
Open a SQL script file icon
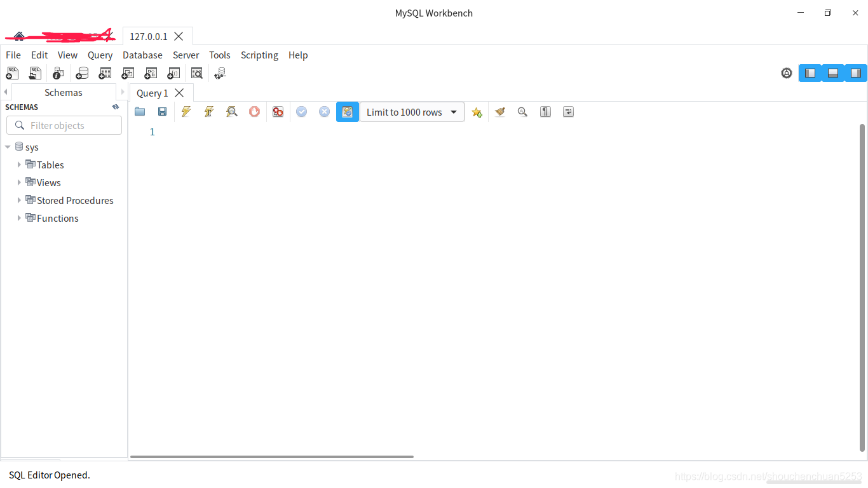pyautogui.click(x=35, y=74)
